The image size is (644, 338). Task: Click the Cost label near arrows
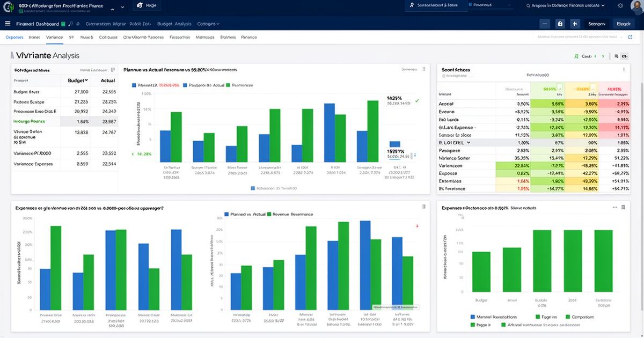coord(586,56)
